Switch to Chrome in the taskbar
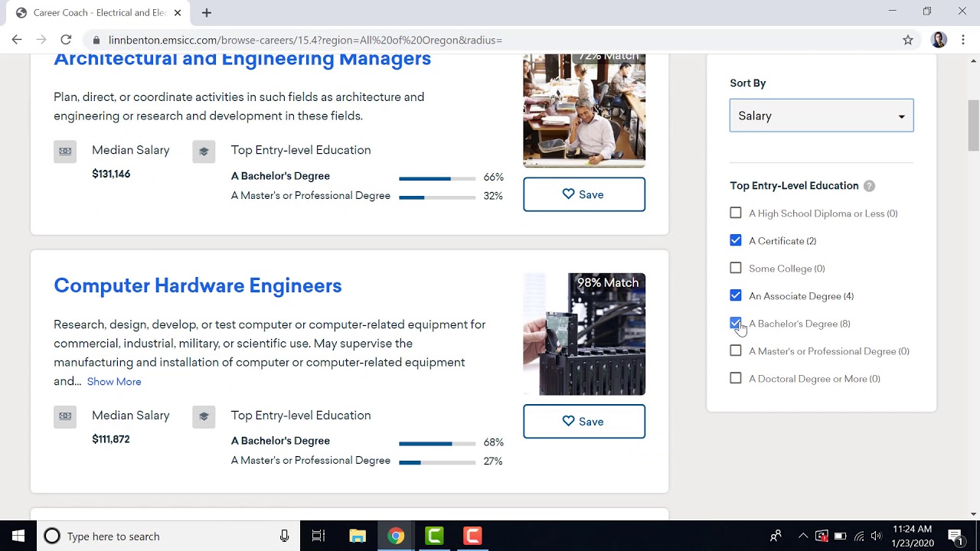980x551 pixels. 396,536
